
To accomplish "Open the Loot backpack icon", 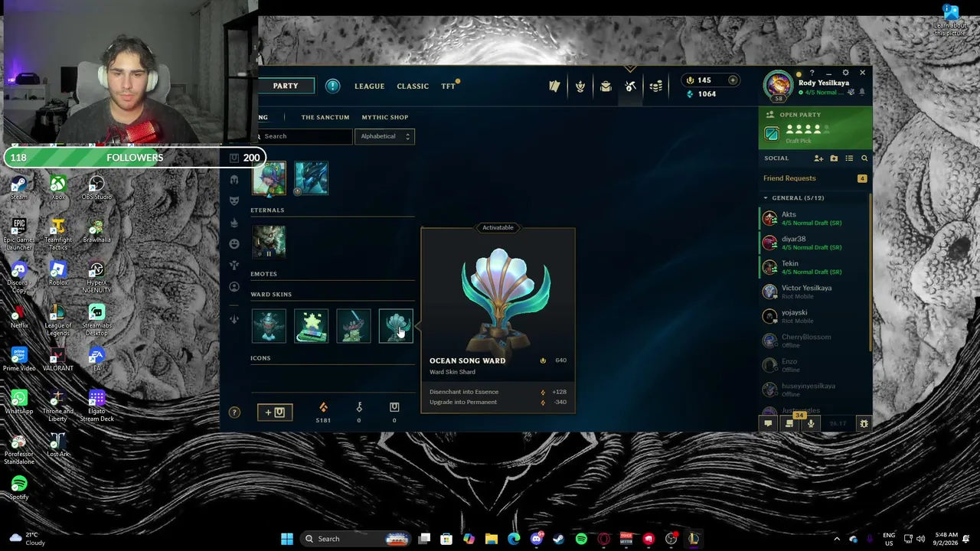I will [606, 86].
